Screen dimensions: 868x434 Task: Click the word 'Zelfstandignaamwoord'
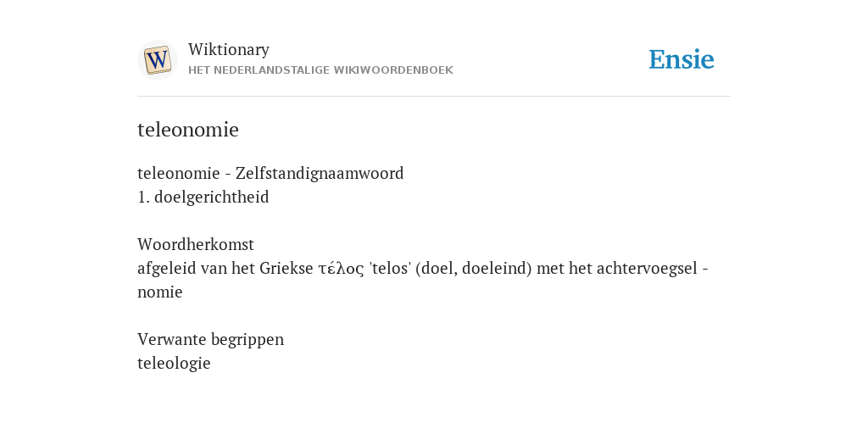tap(320, 173)
